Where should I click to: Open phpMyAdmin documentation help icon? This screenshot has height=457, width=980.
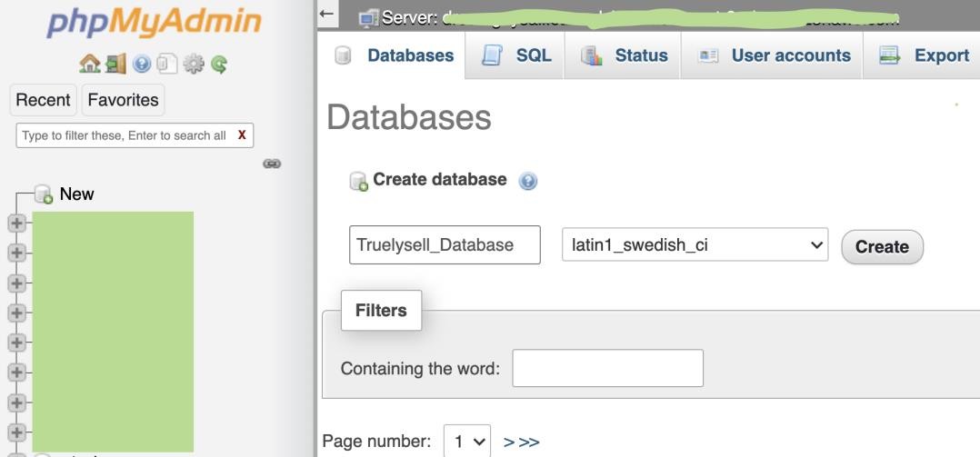click(141, 64)
